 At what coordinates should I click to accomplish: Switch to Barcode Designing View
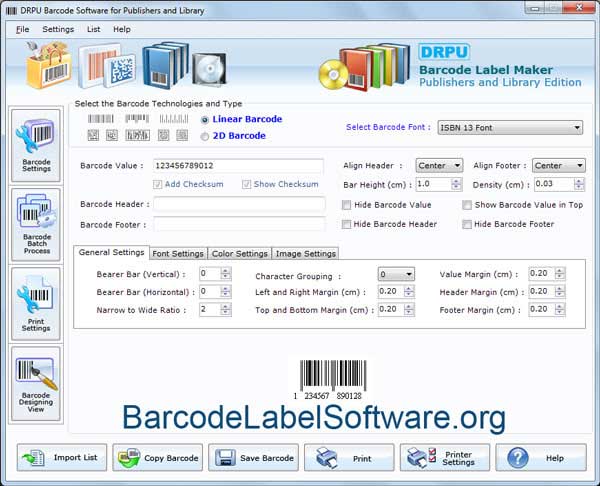35,383
